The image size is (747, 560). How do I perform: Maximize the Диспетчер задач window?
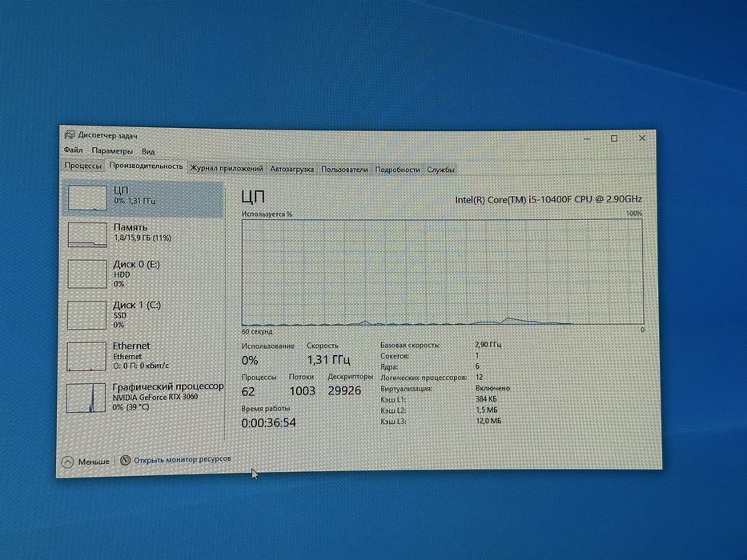click(614, 138)
